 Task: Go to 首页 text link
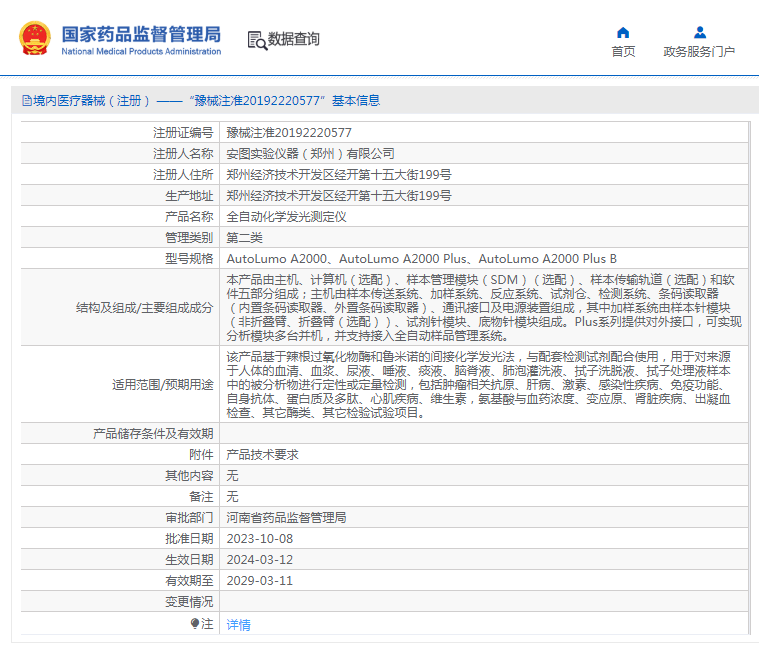pos(623,51)
